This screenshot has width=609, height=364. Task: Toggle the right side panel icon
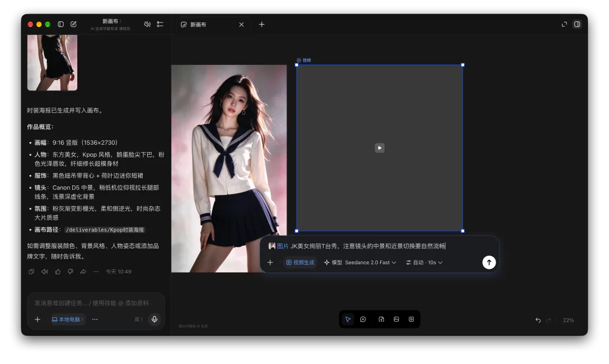(577, 24)
